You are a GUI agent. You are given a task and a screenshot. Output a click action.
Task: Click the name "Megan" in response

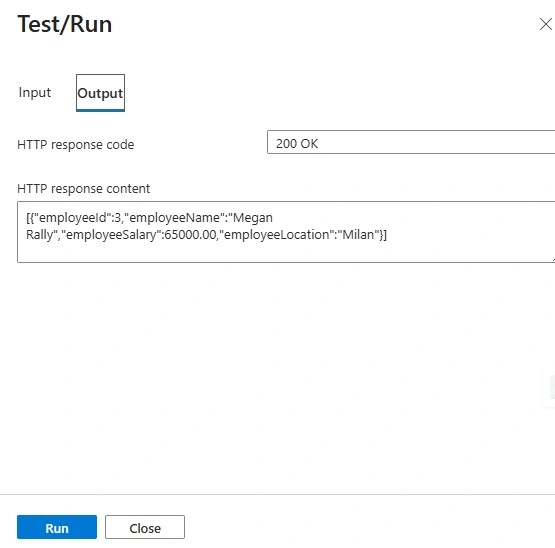pos(253,218)
